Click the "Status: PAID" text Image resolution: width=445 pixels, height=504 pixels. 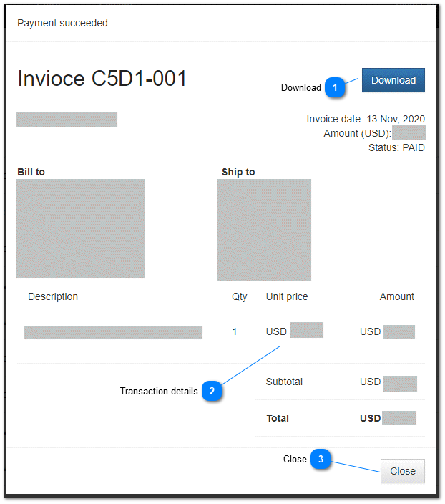(396, 147)
